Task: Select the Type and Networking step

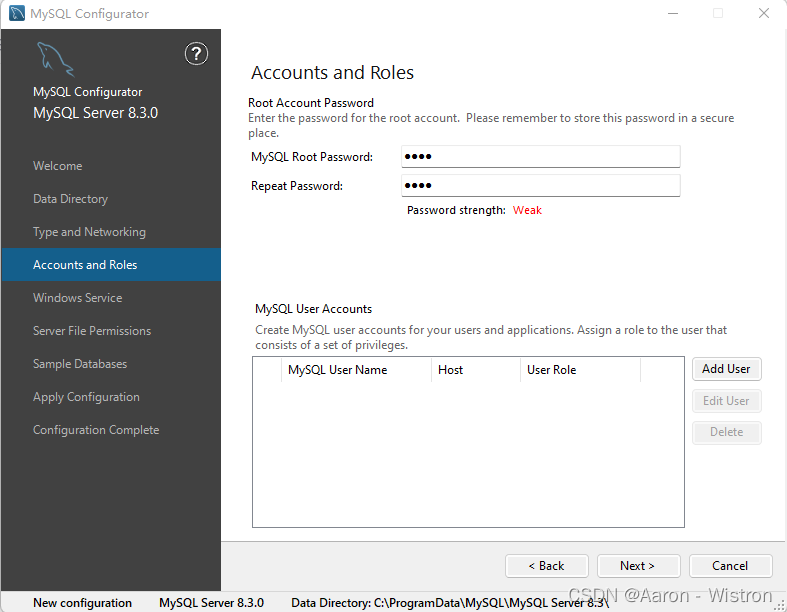Action: (x=89, y=232)
